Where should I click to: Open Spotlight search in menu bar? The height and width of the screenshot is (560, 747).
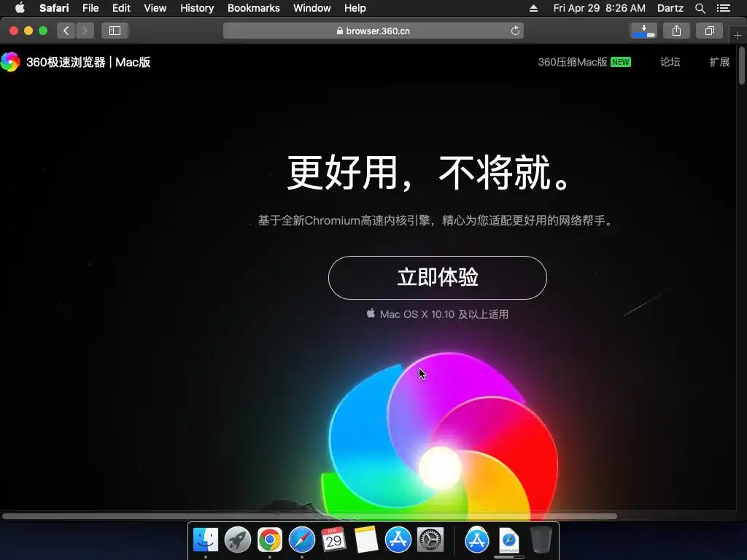(700, 8)
